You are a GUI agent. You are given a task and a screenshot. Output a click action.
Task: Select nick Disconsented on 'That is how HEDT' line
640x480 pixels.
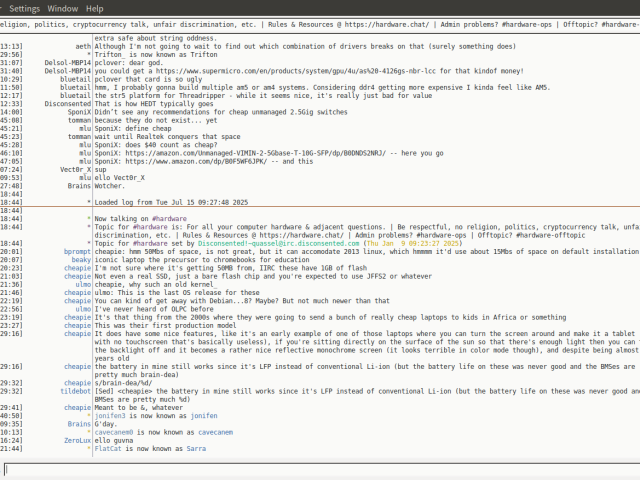[x=68, y=104]
